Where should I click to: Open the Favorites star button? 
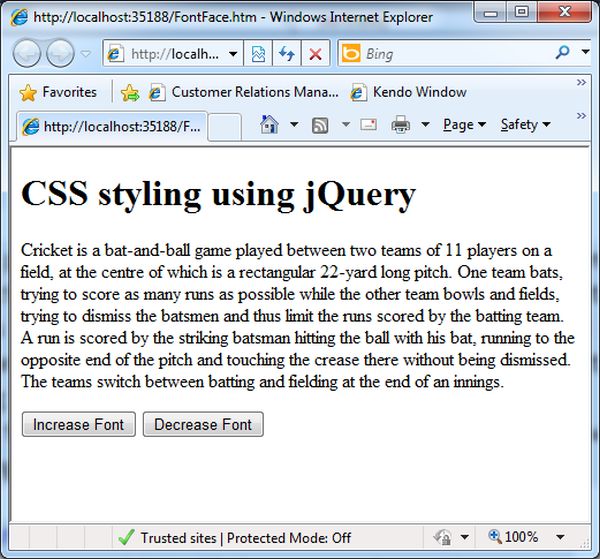[58, 92]
